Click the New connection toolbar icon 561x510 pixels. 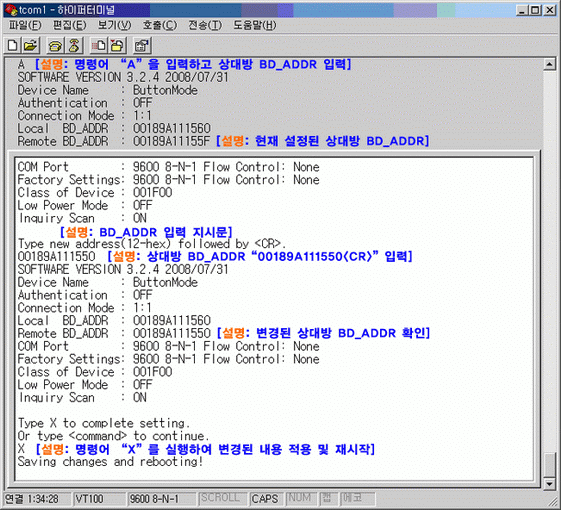13,45
